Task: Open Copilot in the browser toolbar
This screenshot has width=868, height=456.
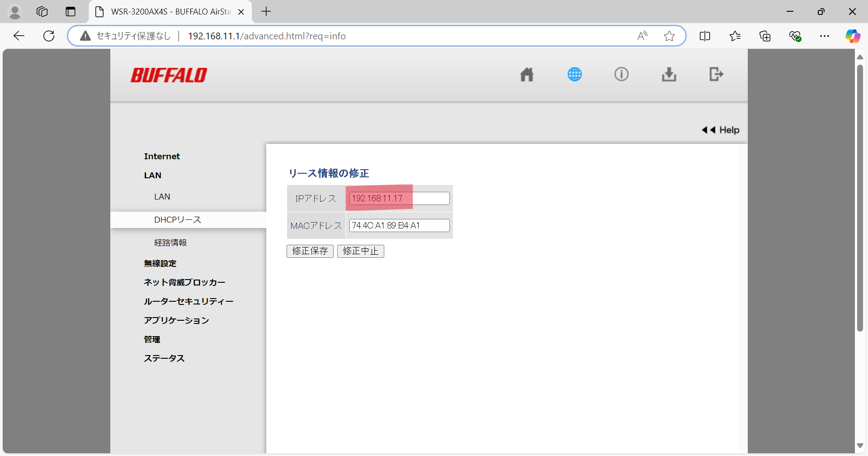Action: (853, 36)
